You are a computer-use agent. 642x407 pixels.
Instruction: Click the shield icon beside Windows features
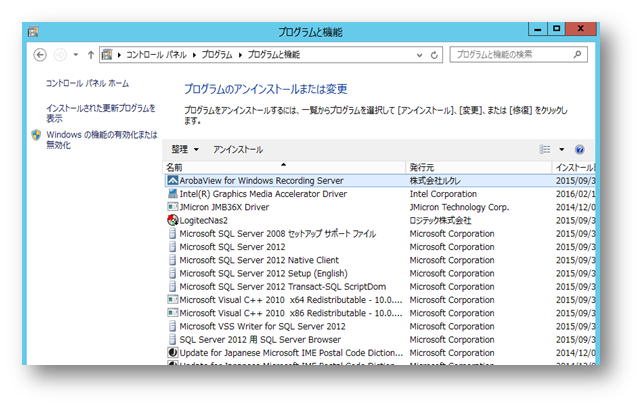pyautogui.click(x=36, y=135)
